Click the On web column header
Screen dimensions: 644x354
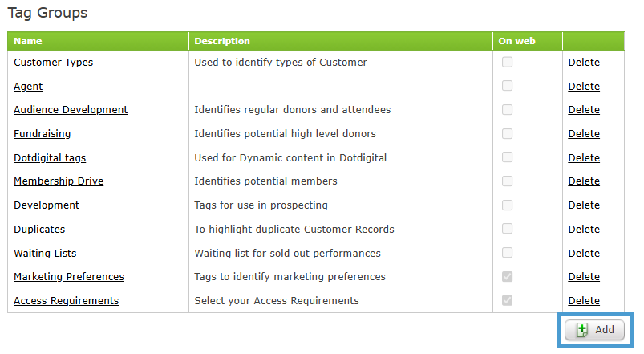[x=516, y=41]
